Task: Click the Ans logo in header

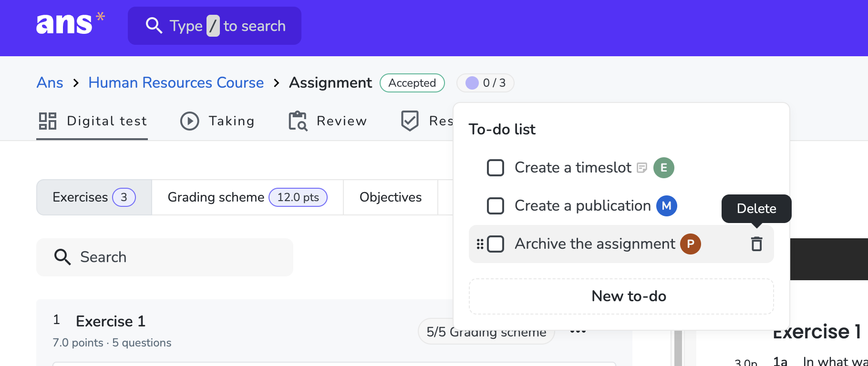Action: tap(70, 23)
